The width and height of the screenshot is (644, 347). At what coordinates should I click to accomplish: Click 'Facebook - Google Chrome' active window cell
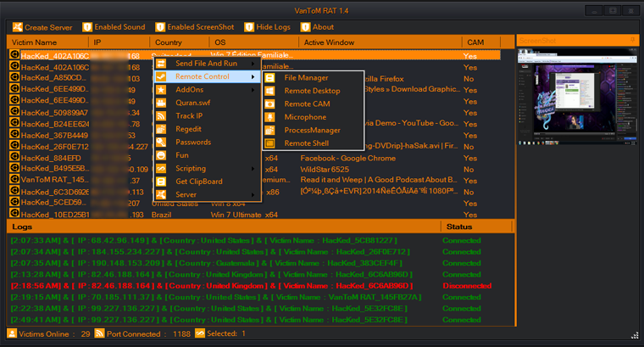click(348, 158)
